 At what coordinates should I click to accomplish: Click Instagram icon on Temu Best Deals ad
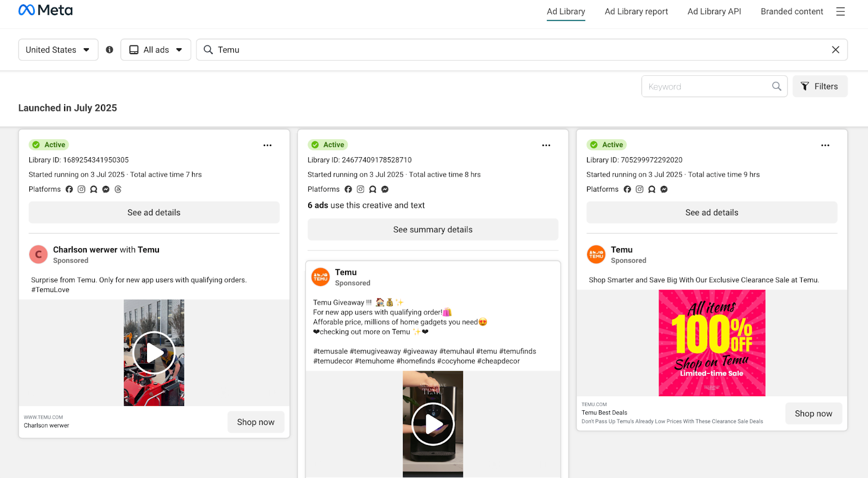tap(640, 189)
